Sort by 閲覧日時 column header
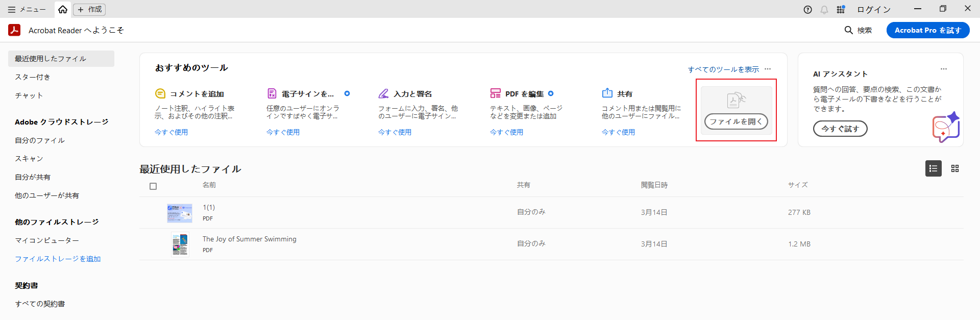This screenshot has width=980, height=320. tap(654, 185)
